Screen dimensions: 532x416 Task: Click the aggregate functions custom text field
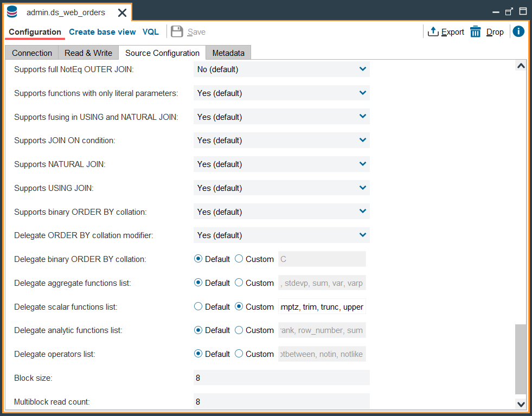point(322,283)
